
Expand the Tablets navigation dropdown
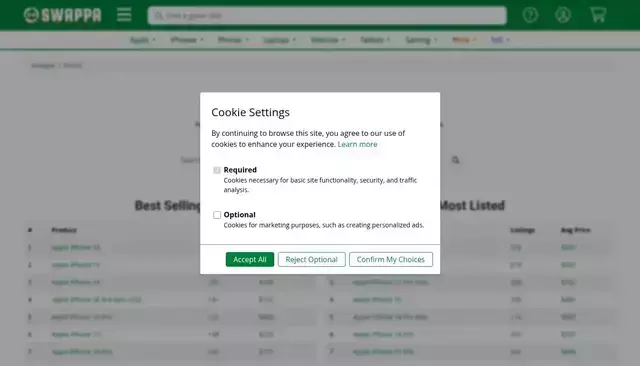tap(375, 40)
